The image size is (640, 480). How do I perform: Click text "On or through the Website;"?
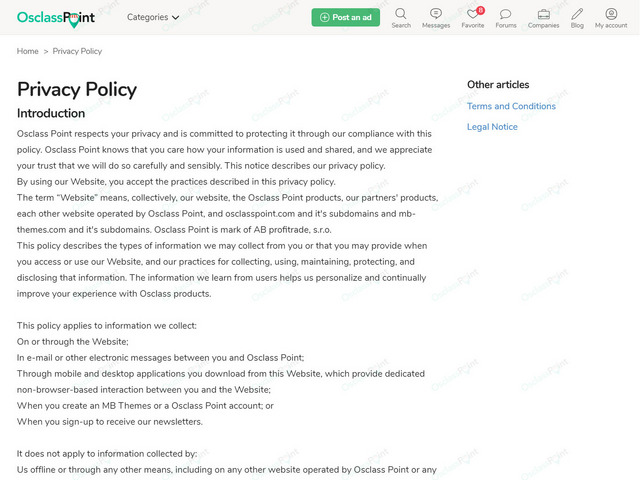[73, 342]
